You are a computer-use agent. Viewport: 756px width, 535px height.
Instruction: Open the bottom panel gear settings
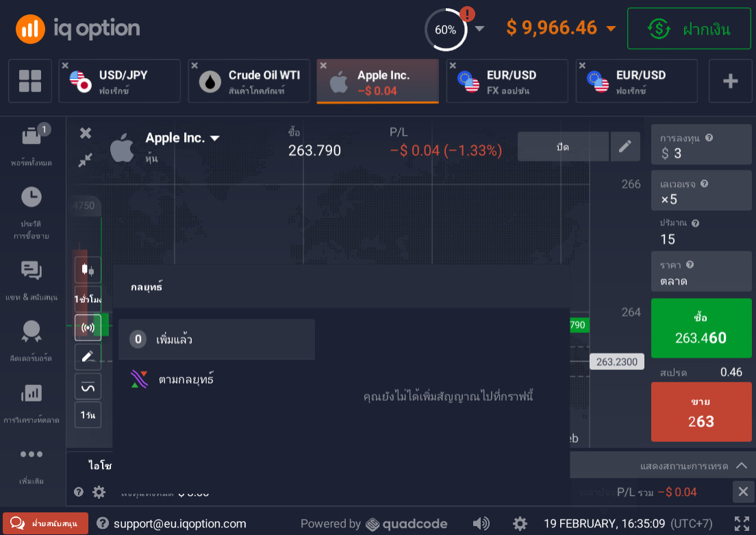(99, 492)
